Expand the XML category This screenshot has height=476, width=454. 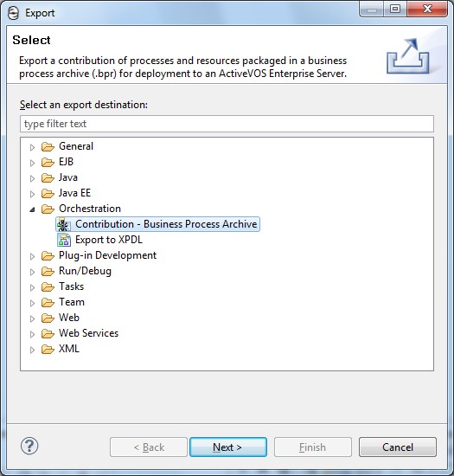coord(32,350)
